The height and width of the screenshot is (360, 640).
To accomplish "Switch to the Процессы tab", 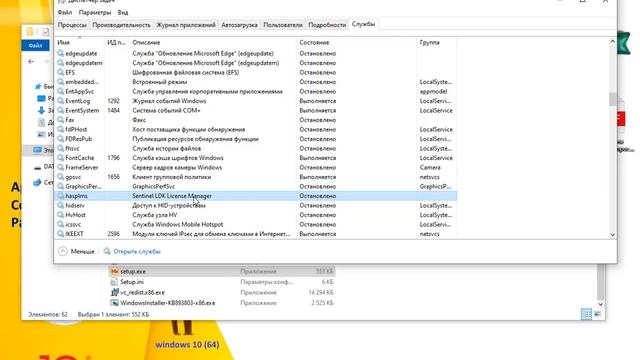I will tap(72, 25).
